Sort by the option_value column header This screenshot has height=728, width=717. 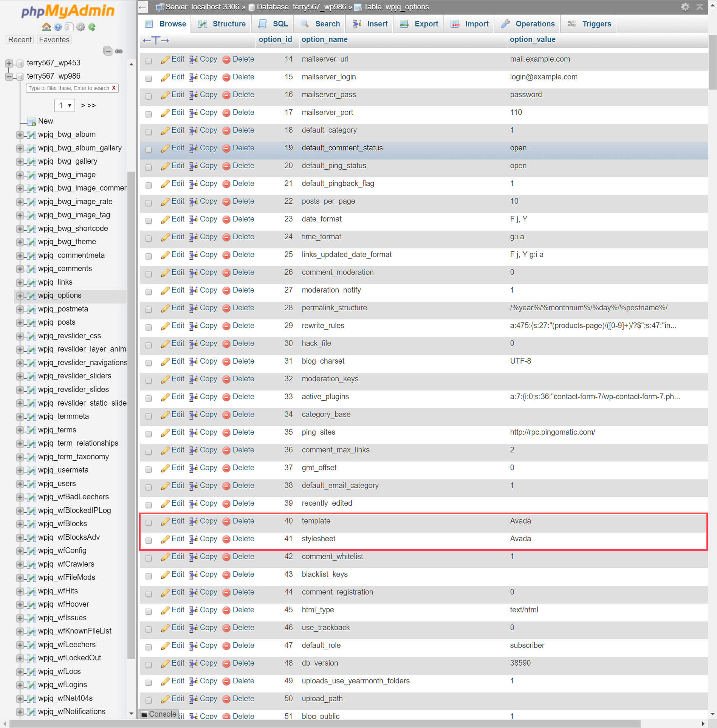[533, 40]
